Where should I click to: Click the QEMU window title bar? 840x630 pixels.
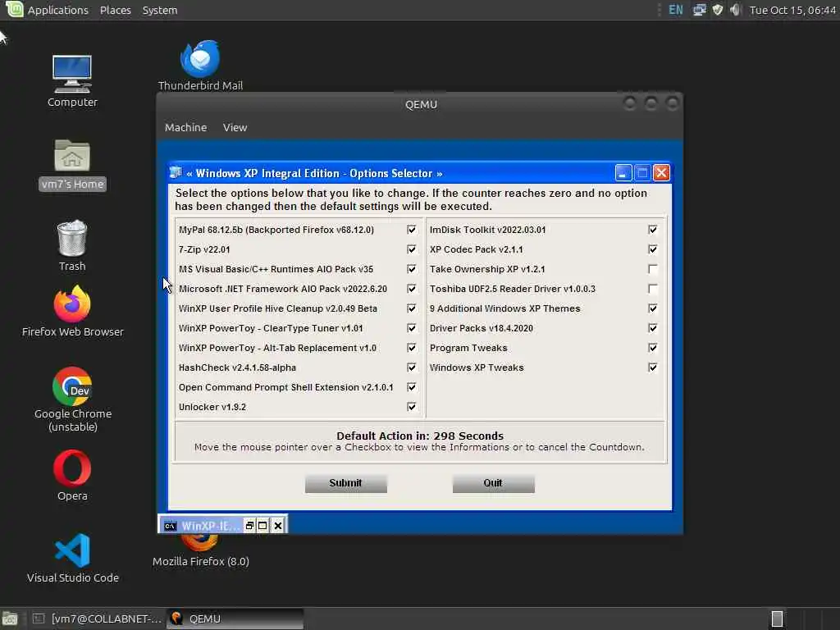420,104
